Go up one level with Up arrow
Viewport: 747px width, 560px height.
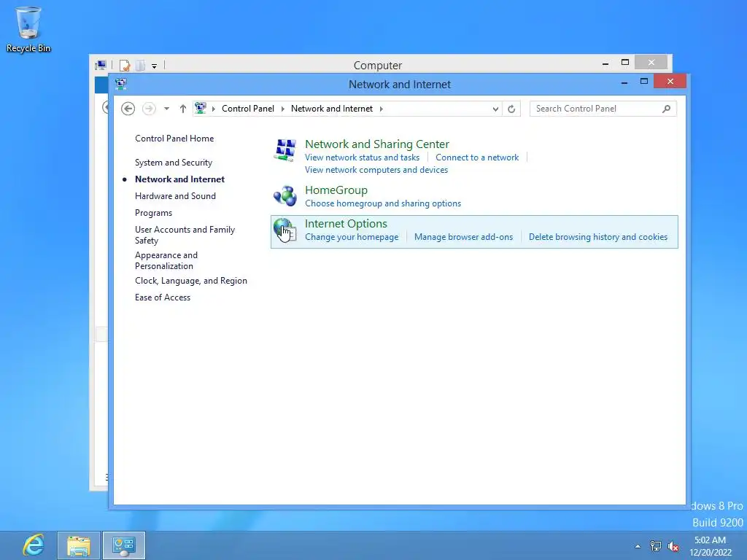pyautogui.click(x=183, y=109)
